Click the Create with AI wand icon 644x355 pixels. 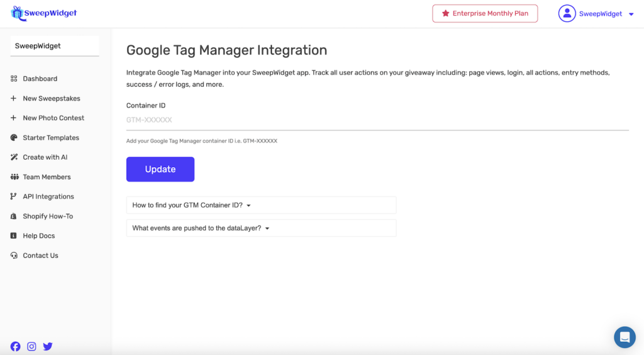pos(14,157)
